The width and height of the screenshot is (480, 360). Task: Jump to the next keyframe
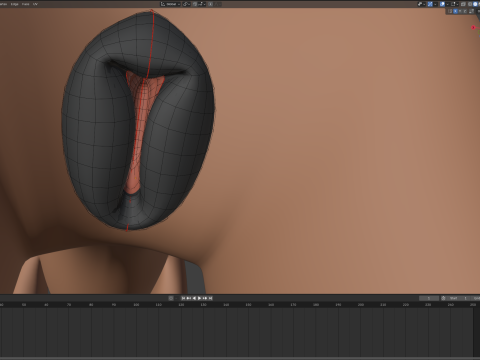pyautogui.click(x=205, y=298)
